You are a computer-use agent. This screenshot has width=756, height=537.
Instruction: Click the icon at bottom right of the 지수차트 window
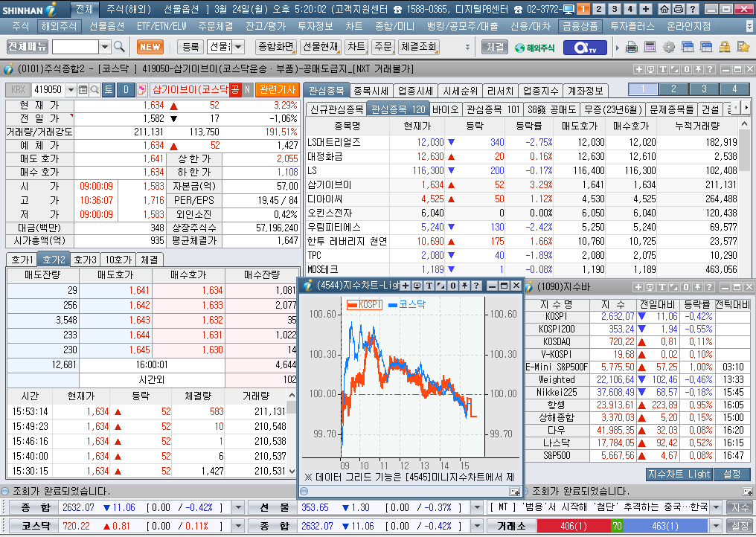(514, 492)
